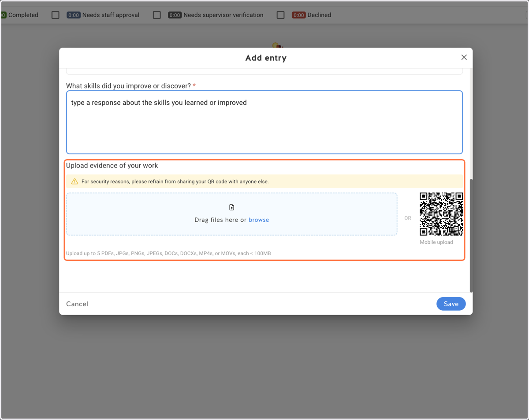The height and width of the screenshot is (420, 529).
Task: Cancel adding the entry
Action: pyautogui.click(x=77, y=304)
